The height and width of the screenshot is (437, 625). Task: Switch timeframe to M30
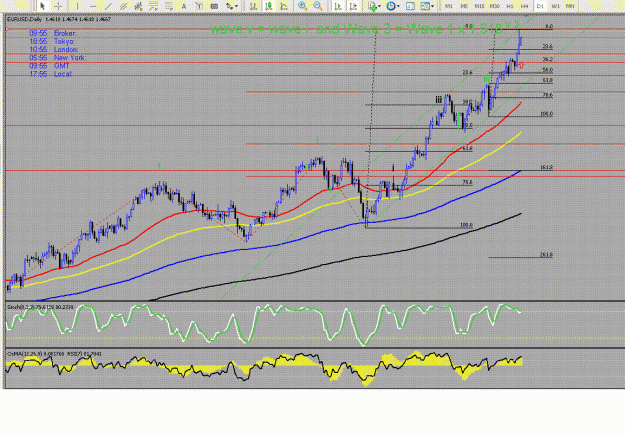click(494, 6)
